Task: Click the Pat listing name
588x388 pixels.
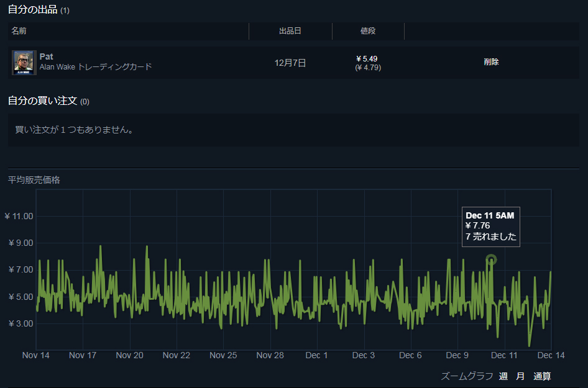Action: (46, 56)
